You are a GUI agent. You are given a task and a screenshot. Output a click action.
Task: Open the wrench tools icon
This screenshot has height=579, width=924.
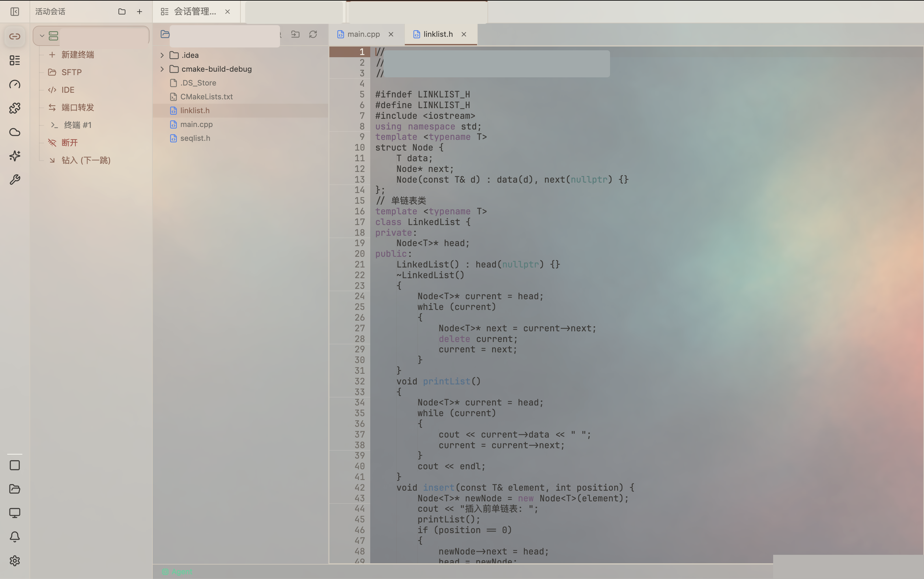(x=14, y=179)
